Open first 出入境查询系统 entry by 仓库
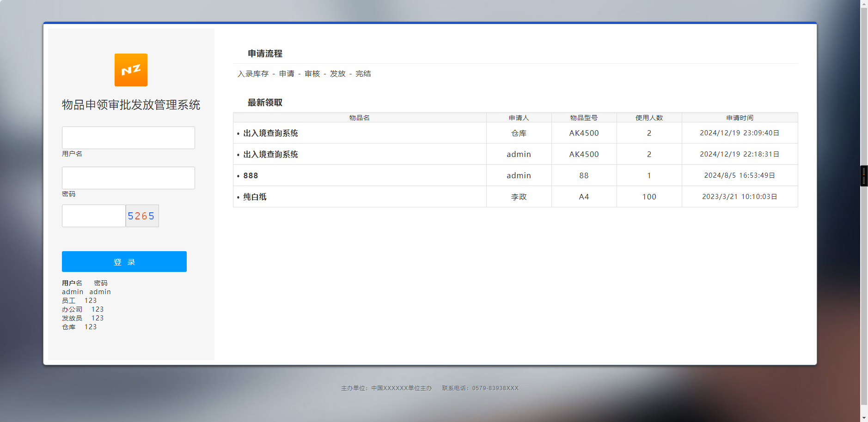868x422 pixels. click(x=270, y=133)
